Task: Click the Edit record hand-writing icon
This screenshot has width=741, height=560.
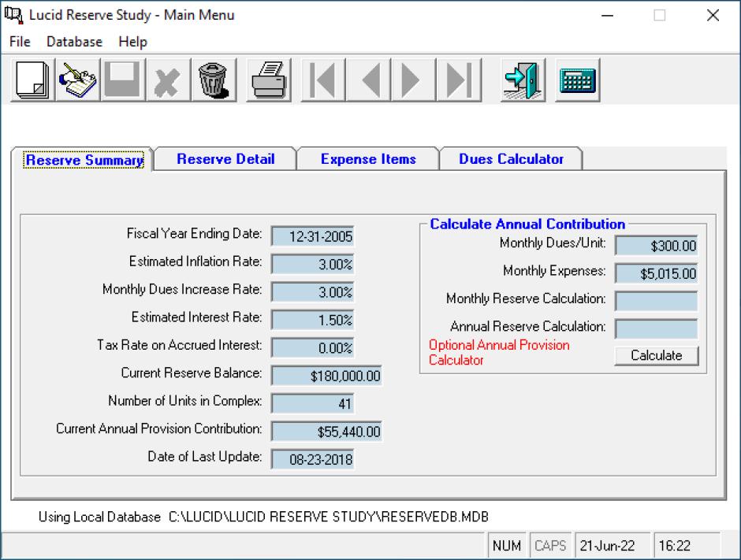Action: 78,80
